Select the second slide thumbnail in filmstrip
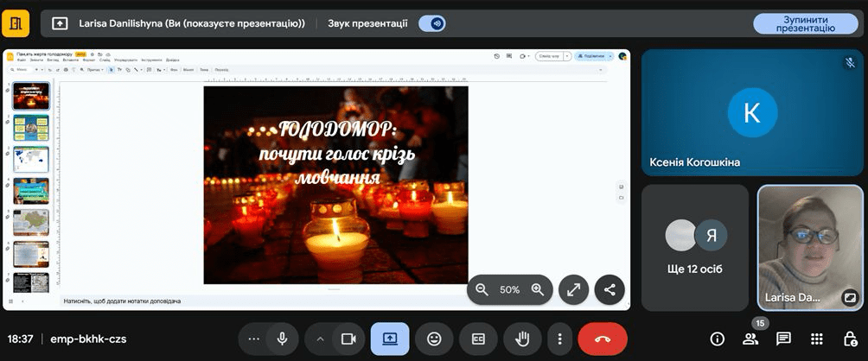 click(x=30, y=127)
